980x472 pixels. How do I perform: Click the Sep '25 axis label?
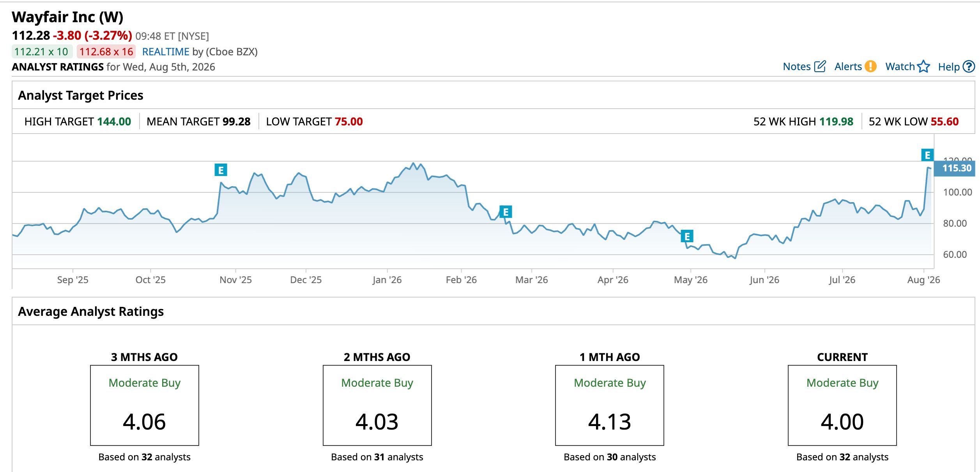click(x=73, y=280)
